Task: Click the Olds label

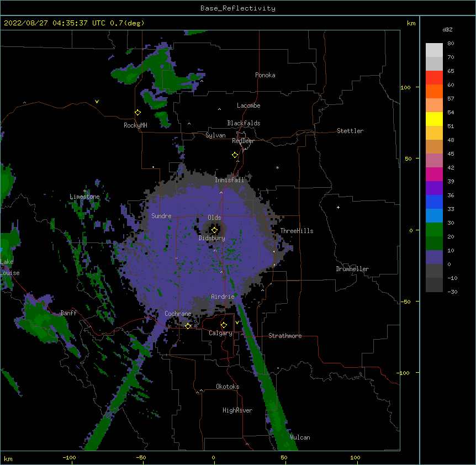Action: (214, 218)
